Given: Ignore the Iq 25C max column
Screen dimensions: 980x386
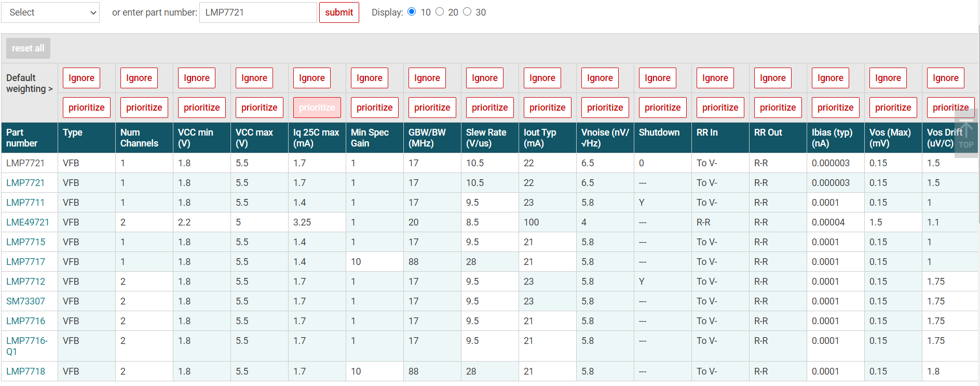Looking at the screenshot, I should pyautogui.click(x=312, y=78).
